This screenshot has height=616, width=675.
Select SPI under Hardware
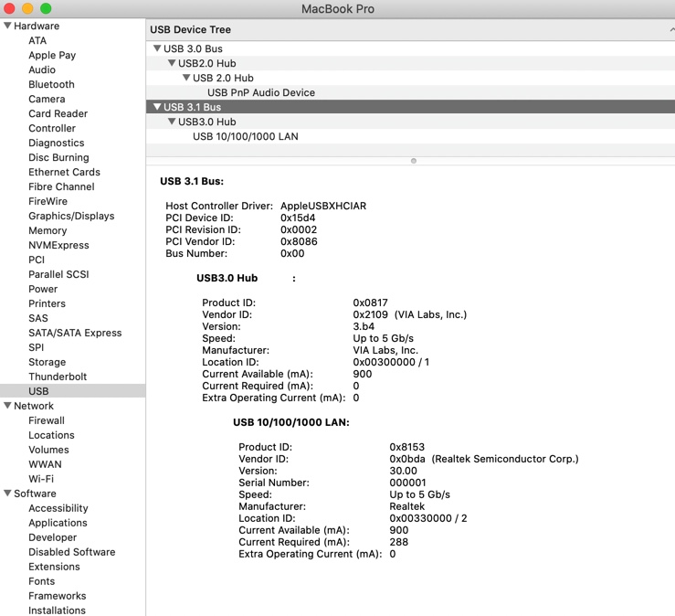(37, 347)
